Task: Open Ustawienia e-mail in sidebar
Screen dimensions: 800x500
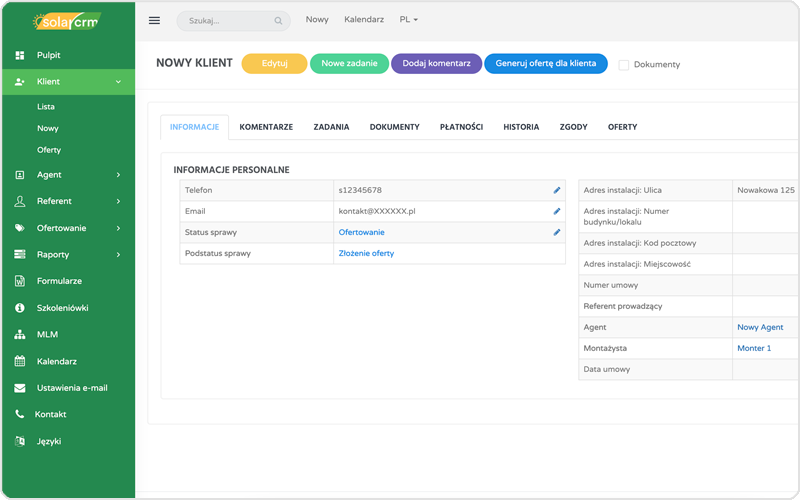Action: coord(71,388)
